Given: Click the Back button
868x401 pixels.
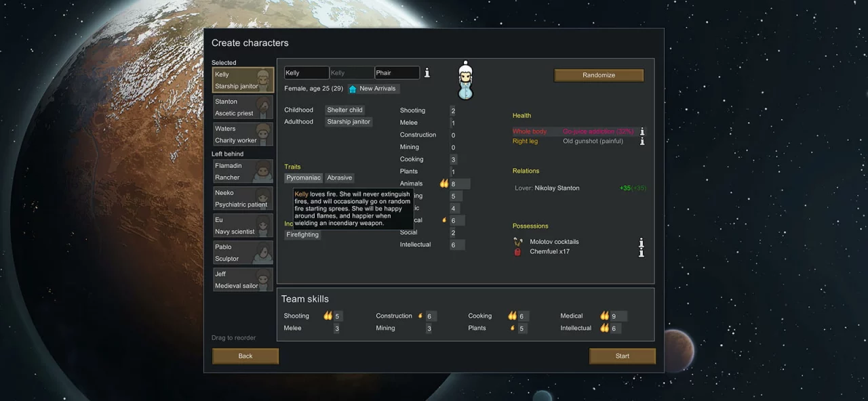Looking at the screenshot, I should click(245, 356).
